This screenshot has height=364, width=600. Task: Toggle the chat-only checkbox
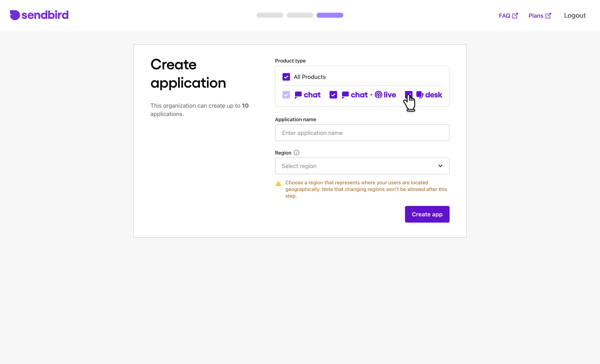click(286, 95)
